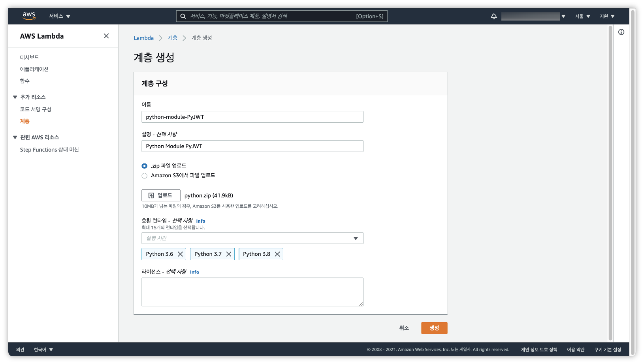Screen dimensions: 644x364
Task: Open 이용 약관 footer link
Action: pyautogui.click(x=576, y=349)
